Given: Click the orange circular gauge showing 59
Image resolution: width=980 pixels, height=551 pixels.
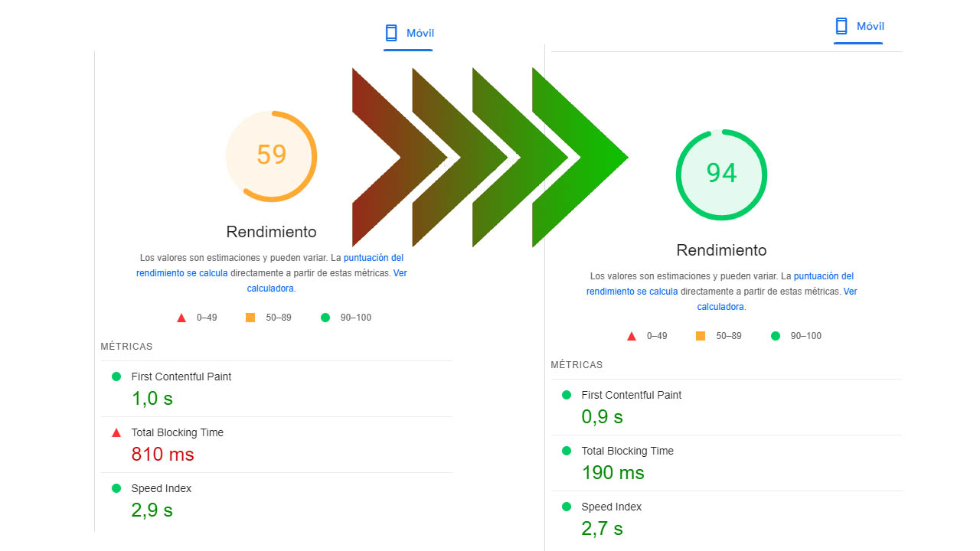Looking at the screenshot, I should 271,156.
